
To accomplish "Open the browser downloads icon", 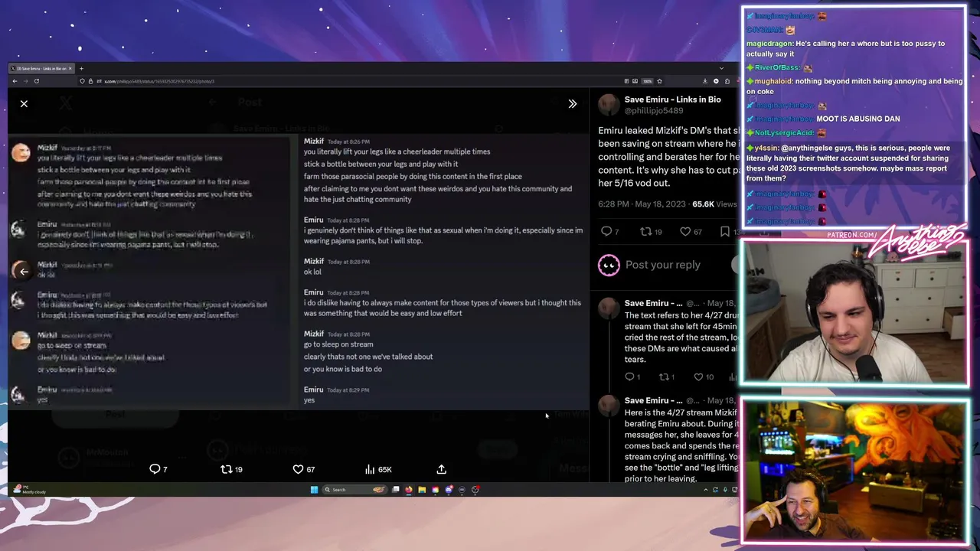I will [x=705, y=81].
